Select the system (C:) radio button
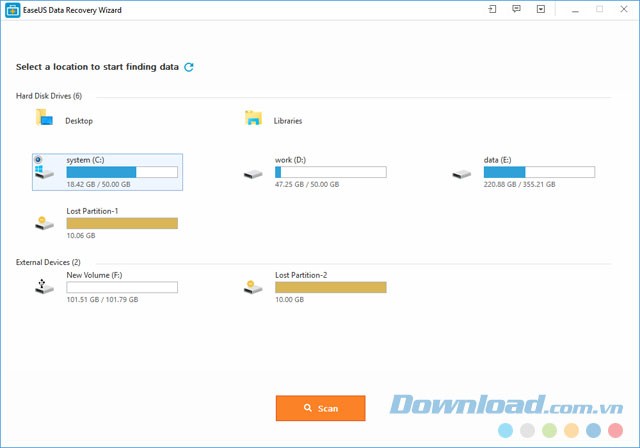The image size is (640, 448). click(x=39, y=159)
